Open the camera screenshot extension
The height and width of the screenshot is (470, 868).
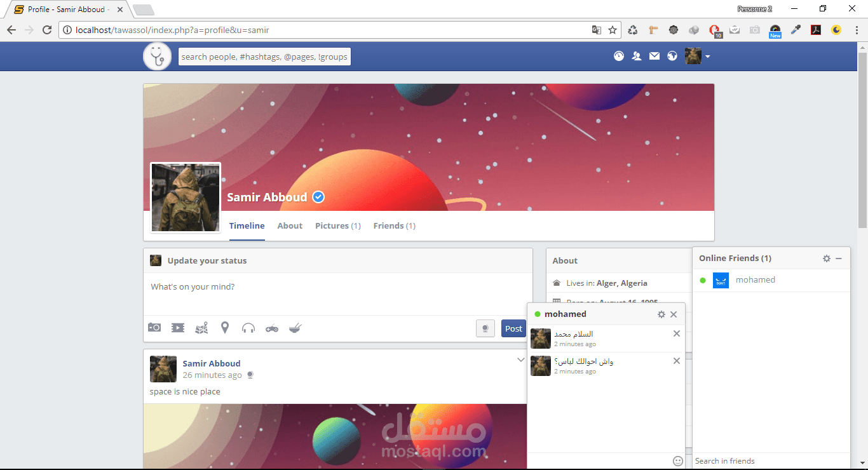(755, 30)
